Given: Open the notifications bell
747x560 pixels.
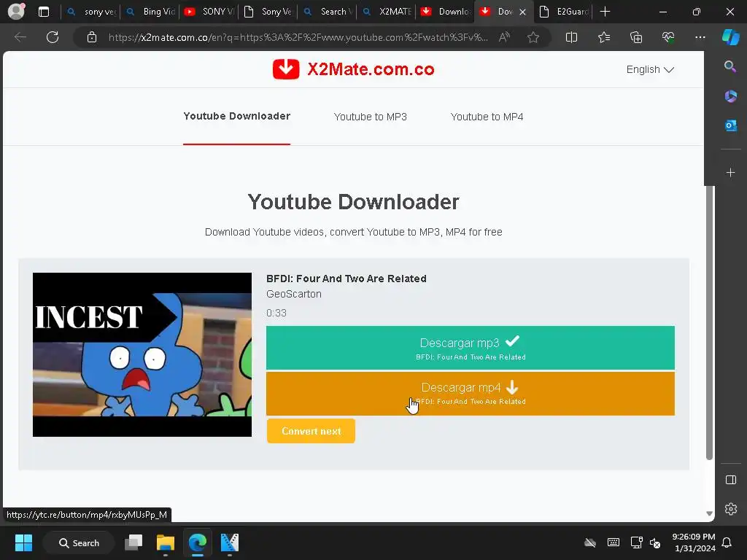Looking at the screenshot, I should pyautogui.click(x=727, y=542).
